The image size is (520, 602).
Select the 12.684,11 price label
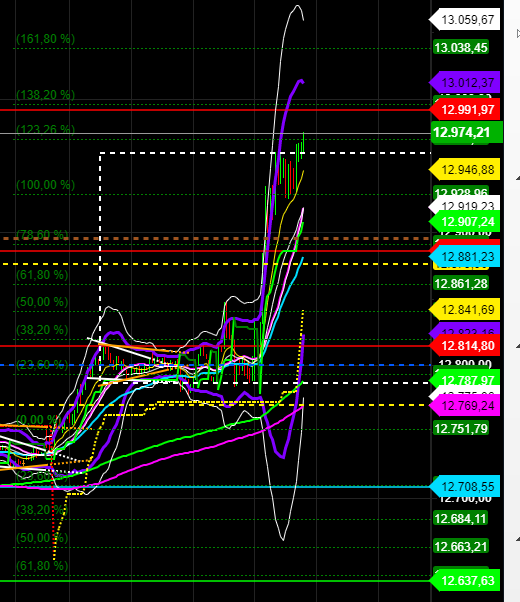coord(460,519)
